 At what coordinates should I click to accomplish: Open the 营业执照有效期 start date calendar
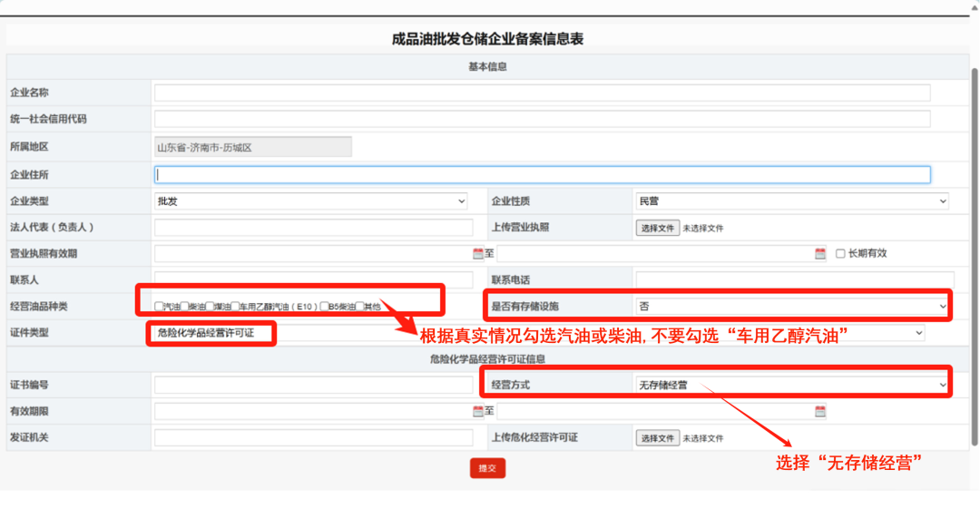pos(478,254)
